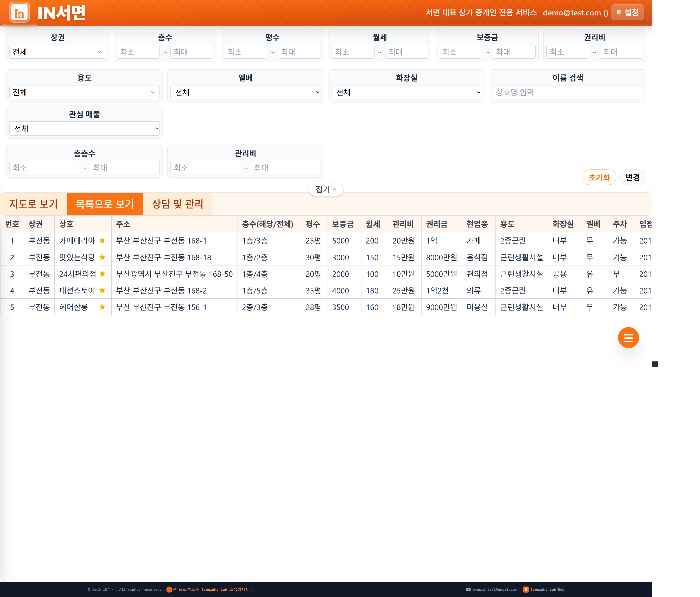Screen dimensions: 700x597
Task: Click star icon next to 헤어살롱
Action: pyautogui.click(x=102, y=307)
